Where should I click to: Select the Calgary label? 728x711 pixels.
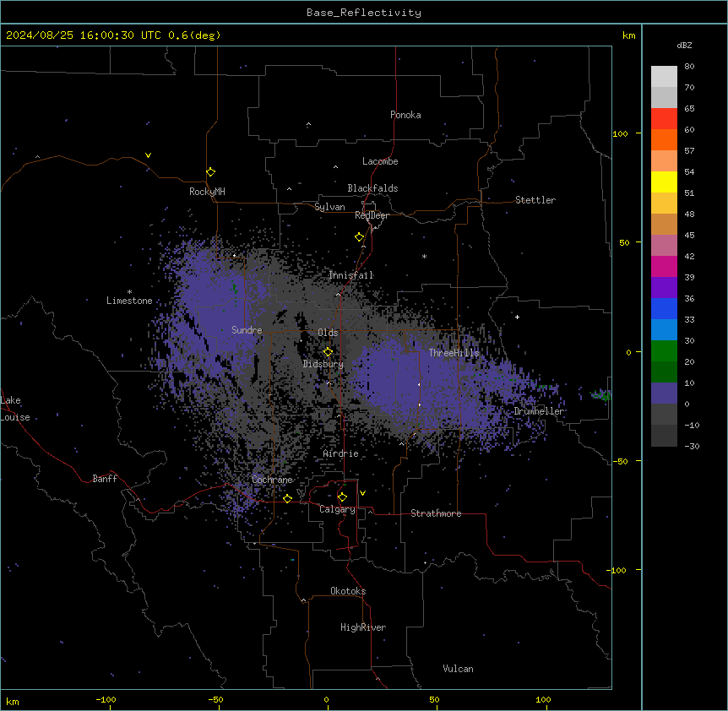click(x=337, y=509)
